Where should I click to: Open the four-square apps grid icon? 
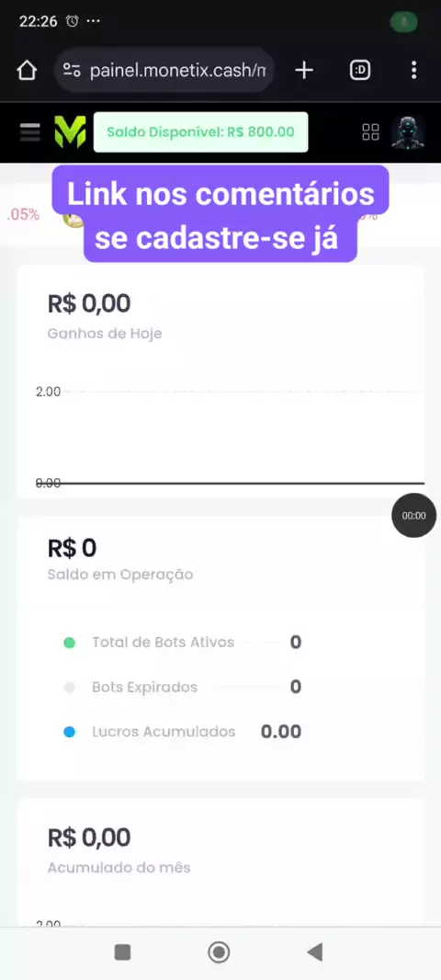tap(370, 132)
